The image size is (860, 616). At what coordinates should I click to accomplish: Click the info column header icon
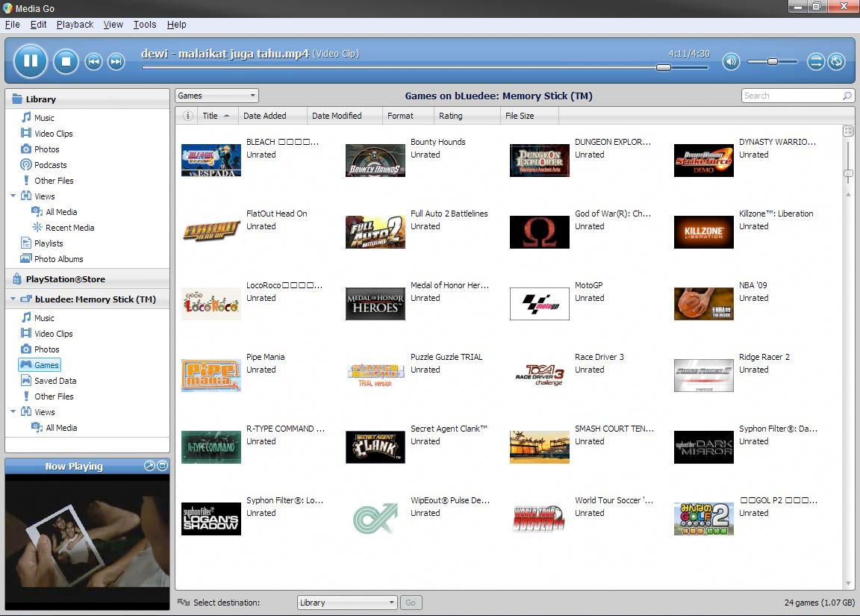(187, 116)
